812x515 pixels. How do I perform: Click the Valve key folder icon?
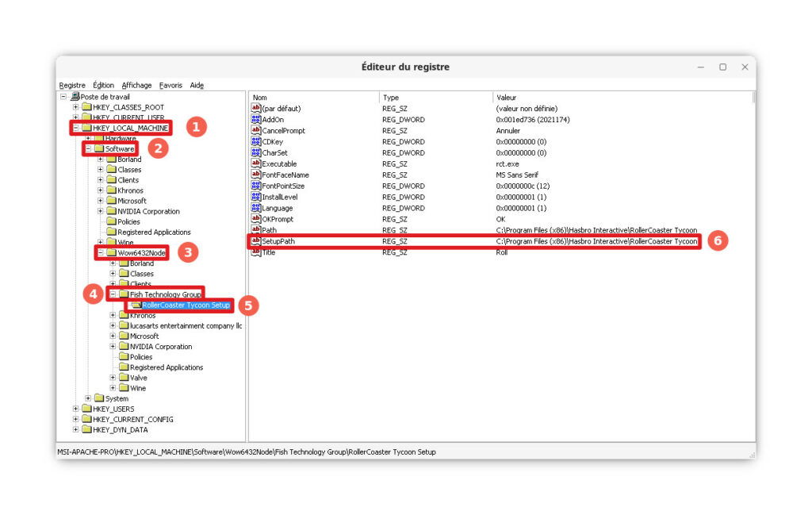[x=124, y=378]
